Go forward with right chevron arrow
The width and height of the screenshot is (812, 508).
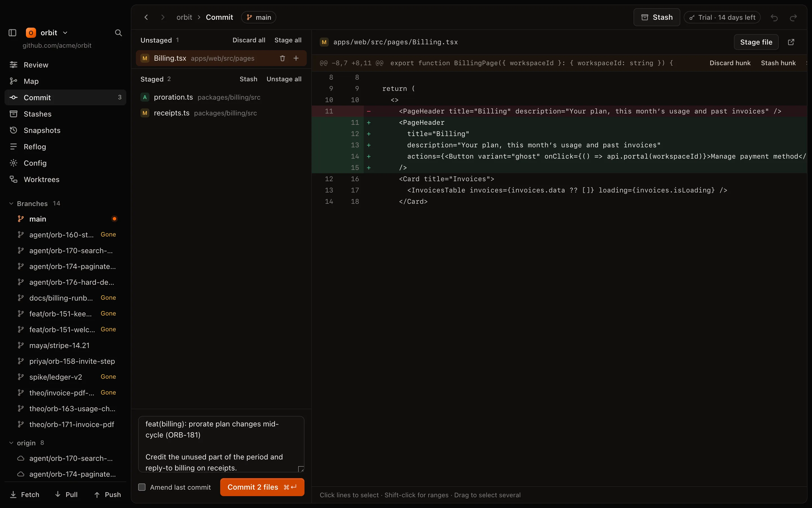pos(163,17)
